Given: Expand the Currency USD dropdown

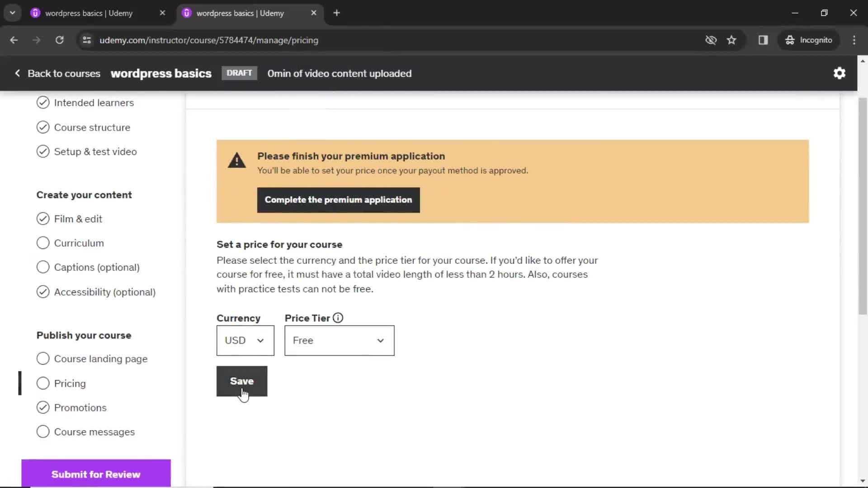Looking at the screenshot, I should (245, 340).
